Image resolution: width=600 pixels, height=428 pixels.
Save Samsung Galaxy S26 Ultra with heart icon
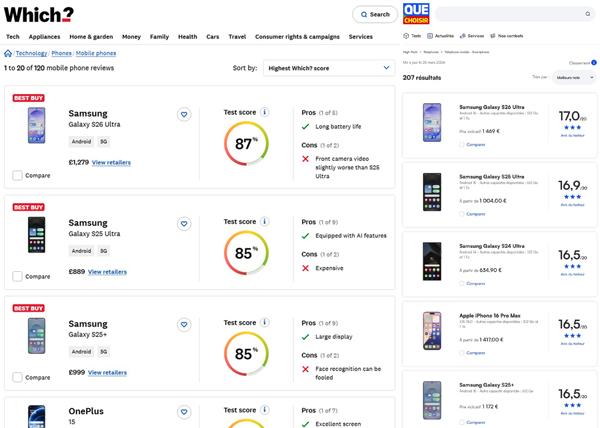click(x=184, y=115)
